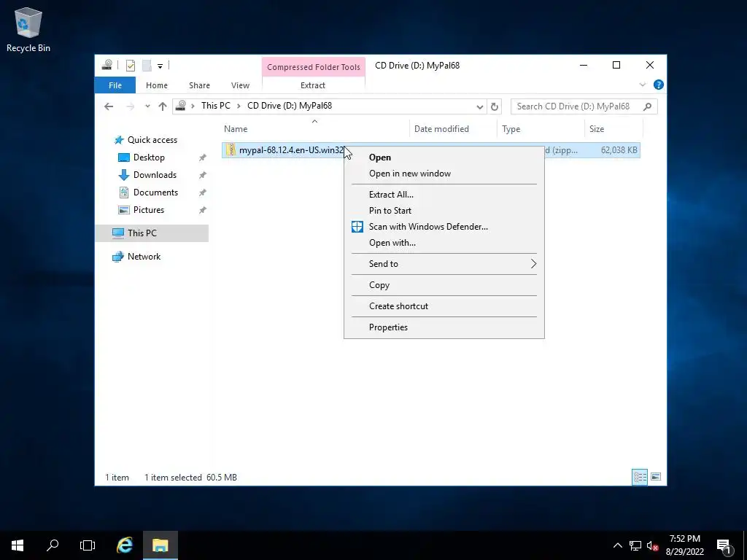The image size is (747, 560).
Task: Switch to the View ribbon tab
Action: point(240,85)
